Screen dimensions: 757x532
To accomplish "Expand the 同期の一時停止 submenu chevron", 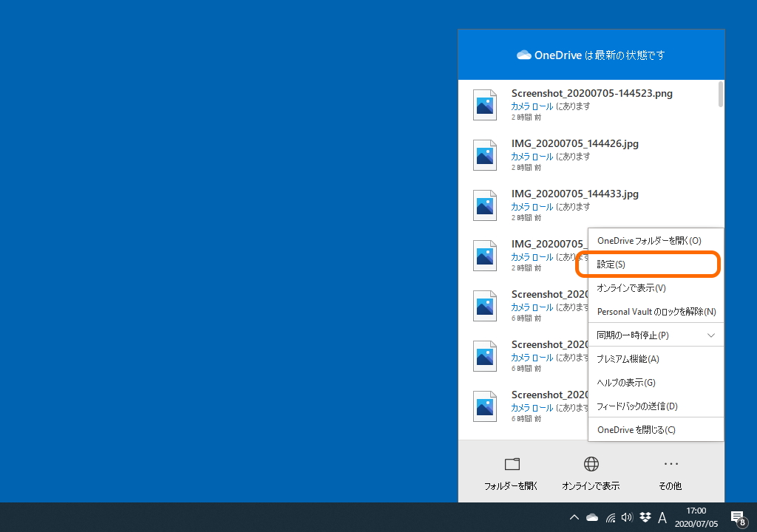I will 711,335.
